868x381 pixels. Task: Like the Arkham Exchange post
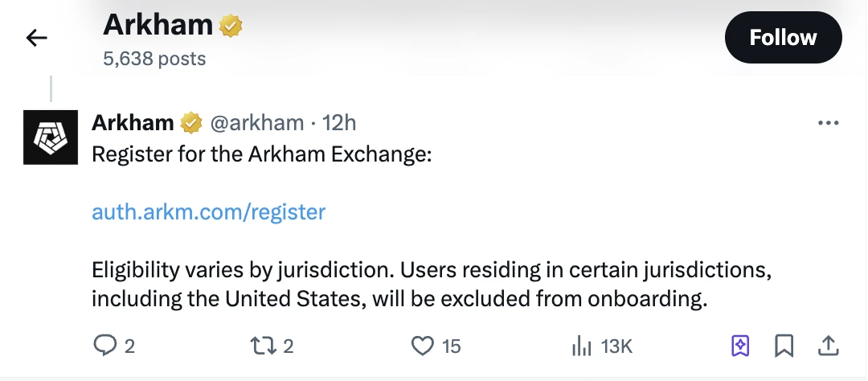pyautogui.click(x=423, y=346)
